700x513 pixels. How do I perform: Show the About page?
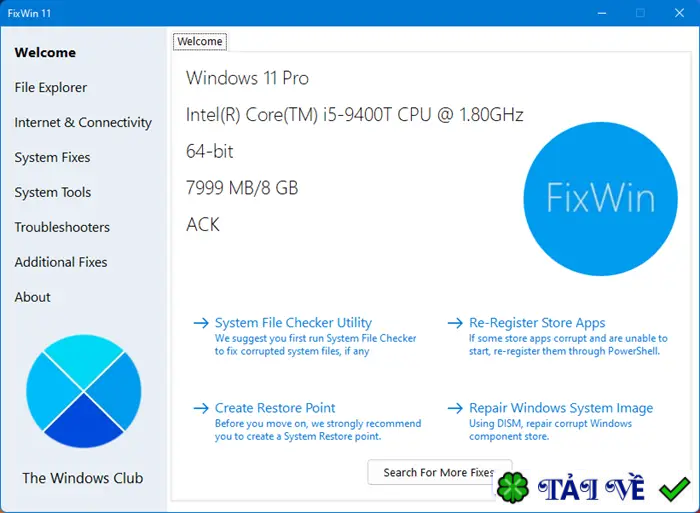coord(33,297)
